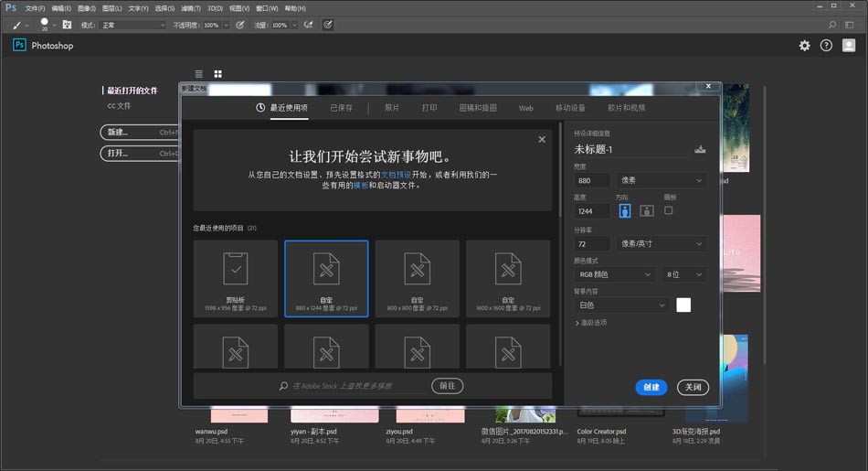The height and width of the screenshot is (471, 868).
Task: Open the settings gear in the header
Action: point(804,46)
